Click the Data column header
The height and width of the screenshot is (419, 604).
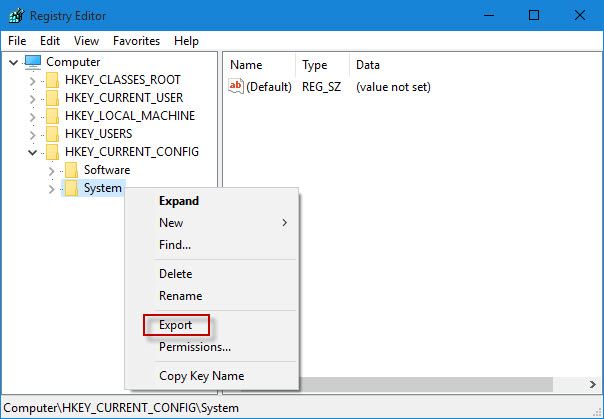pyautogui.click(x=367, y=65)
